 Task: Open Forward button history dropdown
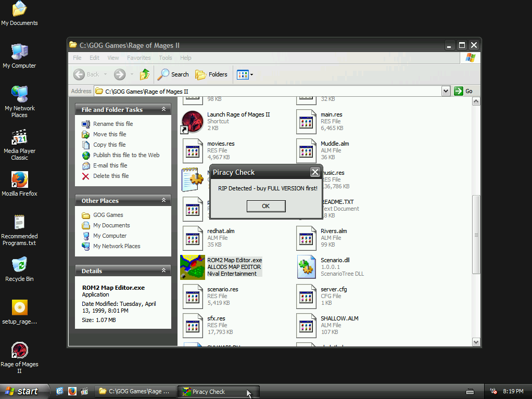tap(132, 74)
